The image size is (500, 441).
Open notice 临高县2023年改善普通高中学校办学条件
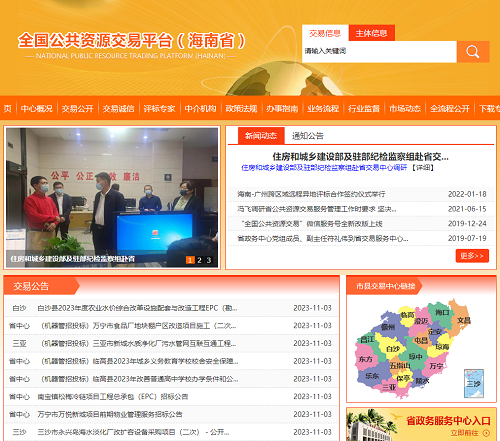pyautogui.click(x=139, y=379)
